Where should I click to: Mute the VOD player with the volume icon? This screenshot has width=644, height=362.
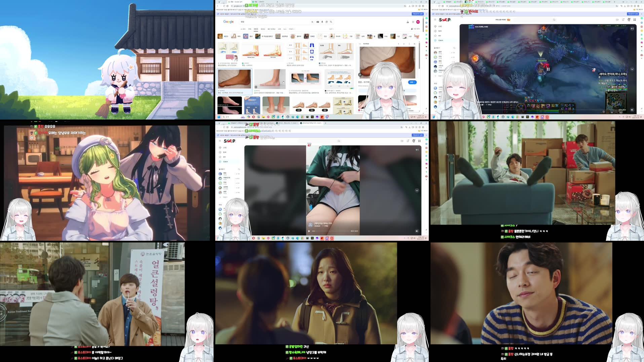(x=417, y=231)
